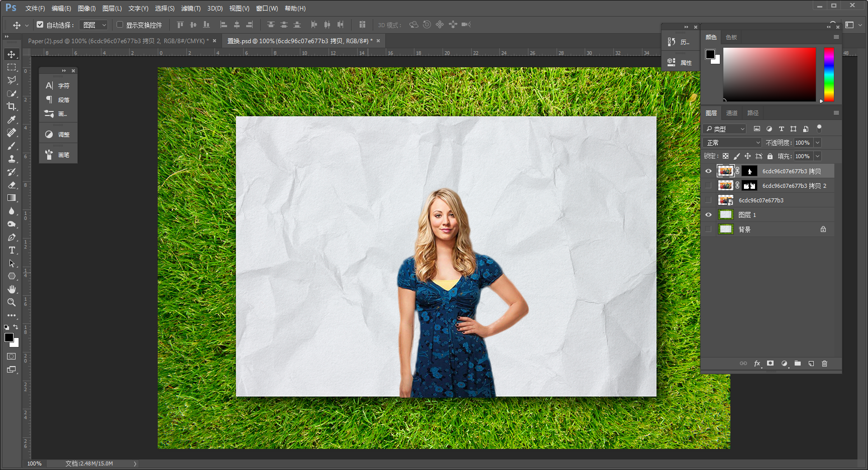This screenshot has width=868, height=470.
Task: Select the Crop tool
Action: pos(12,106)
